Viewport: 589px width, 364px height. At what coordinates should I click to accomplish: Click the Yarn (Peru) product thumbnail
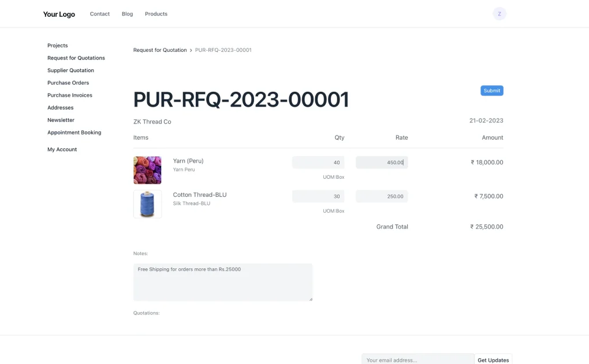click(x=147, y=170)
